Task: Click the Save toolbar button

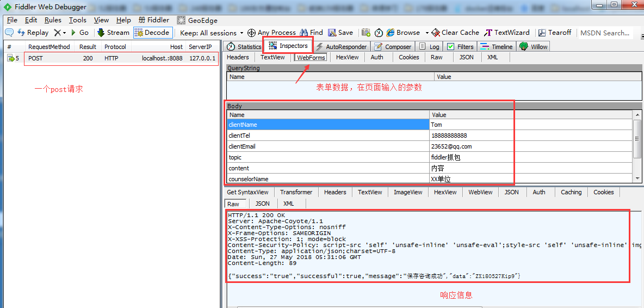Action: [x=340, y=33]
